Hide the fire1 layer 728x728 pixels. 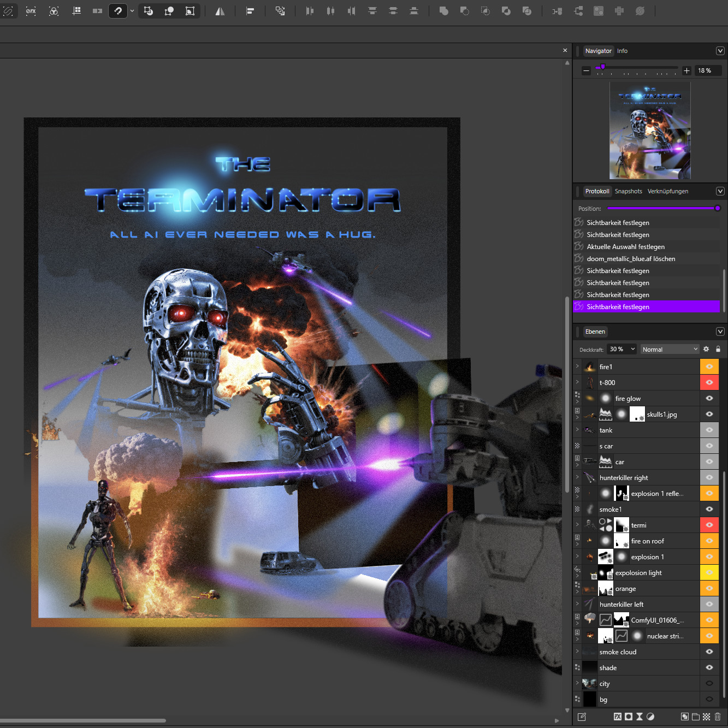[709, 367]
